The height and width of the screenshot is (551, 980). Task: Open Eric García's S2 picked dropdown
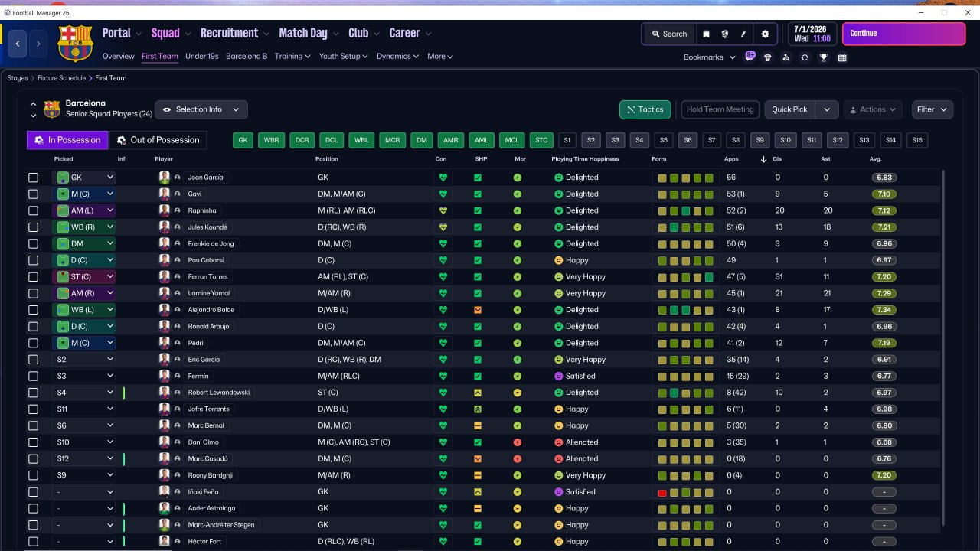point(84,360)
